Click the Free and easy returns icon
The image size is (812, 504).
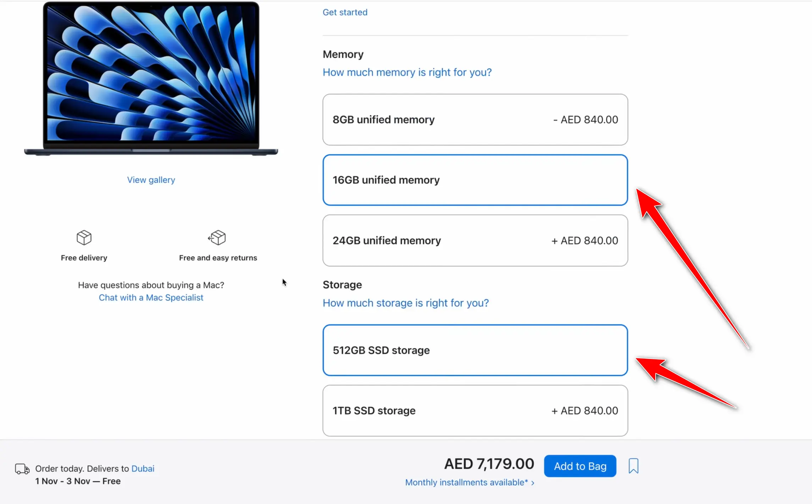pyautogui.click(x=217, y=238)
